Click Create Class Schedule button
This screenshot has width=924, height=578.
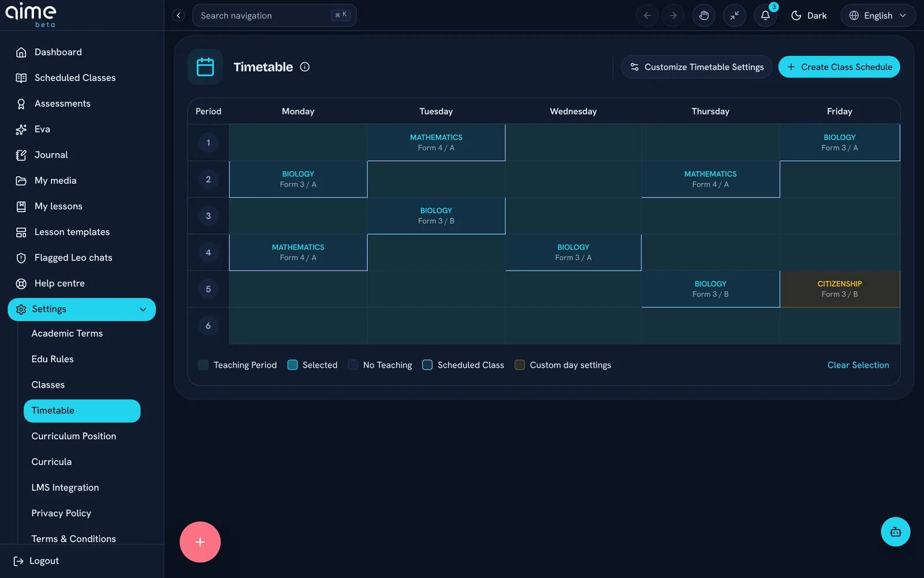839,67
